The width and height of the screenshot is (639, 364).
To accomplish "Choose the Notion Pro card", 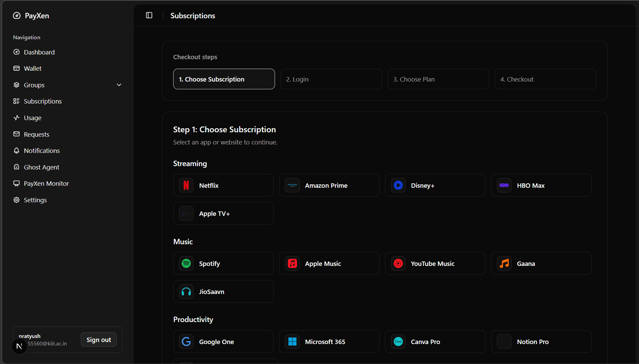I will click(x=541, y=342).
